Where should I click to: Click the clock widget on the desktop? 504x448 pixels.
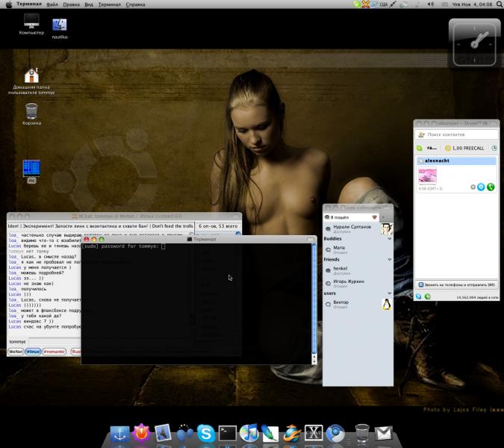click(x=474, y=43)
